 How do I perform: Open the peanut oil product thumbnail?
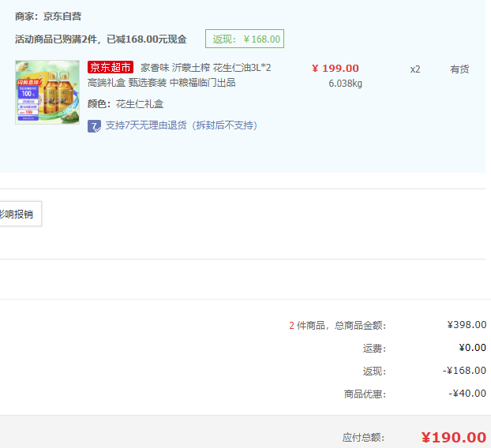(x=47, y=92)
